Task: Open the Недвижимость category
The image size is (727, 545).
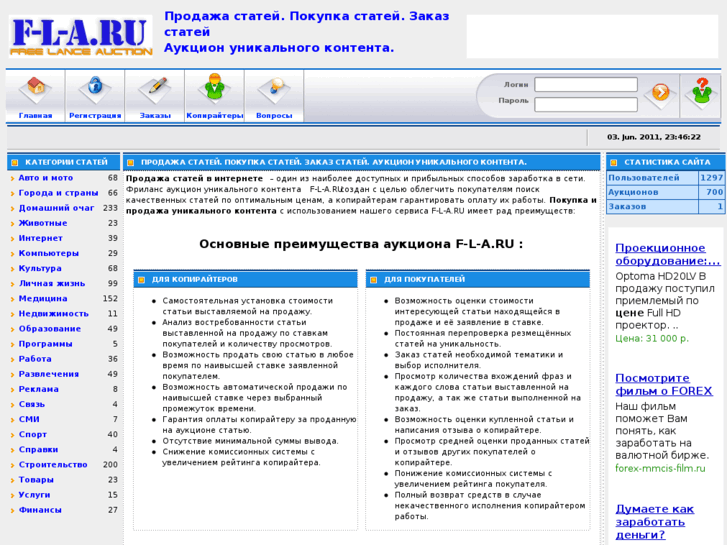Action: coord(53,314)
